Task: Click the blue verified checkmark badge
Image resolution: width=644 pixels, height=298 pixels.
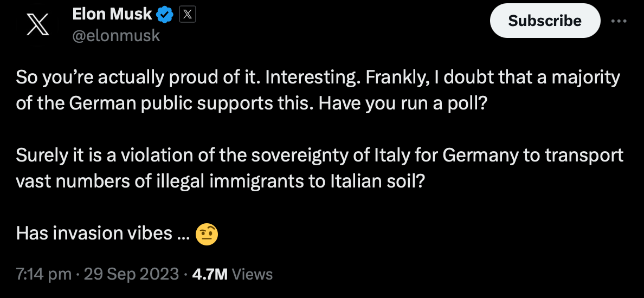Action: click(165, 15)
